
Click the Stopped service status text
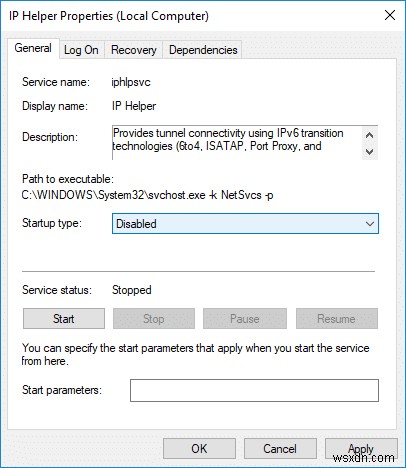point(132,290)
